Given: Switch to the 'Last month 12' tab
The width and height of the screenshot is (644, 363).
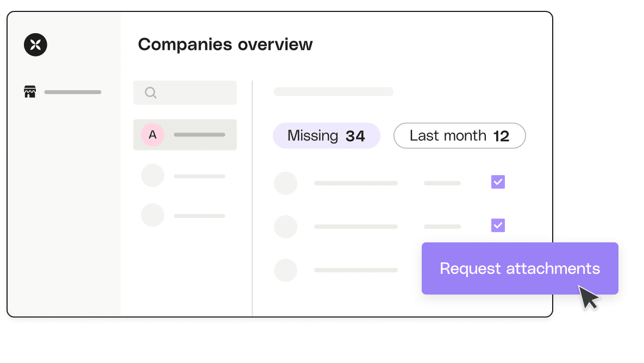Looking at the screenshot, I should pyautogui.click(x=460, y=135).
